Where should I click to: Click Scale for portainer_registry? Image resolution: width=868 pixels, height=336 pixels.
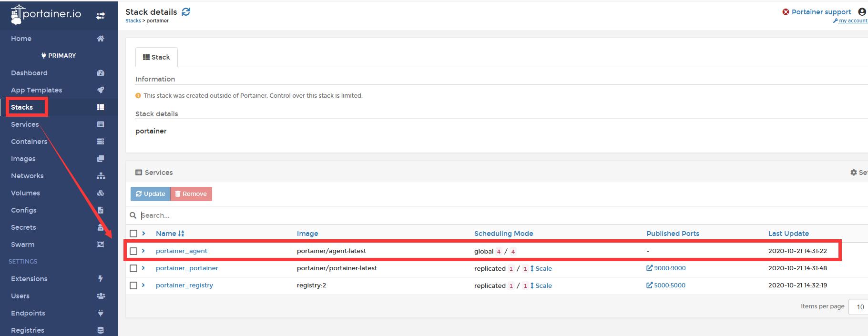541,285
